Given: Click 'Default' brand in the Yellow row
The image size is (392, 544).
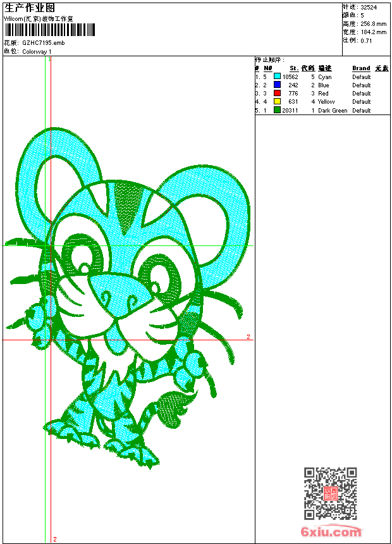Looking at the screenshot, I should tap(362, 102).
